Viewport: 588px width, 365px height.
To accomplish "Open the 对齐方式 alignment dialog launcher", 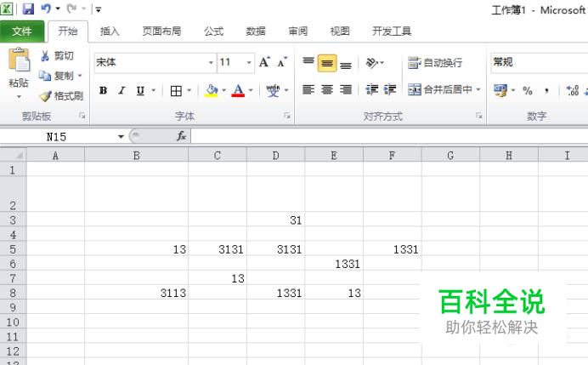I will (x=479, y=116).
